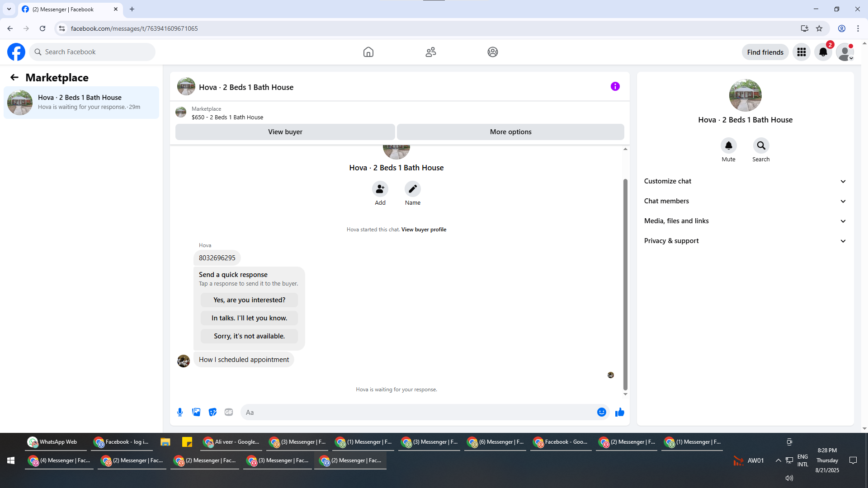Send quick reply 'Yes, are you interested?'
868x488 pixels.
click(249, 300)
